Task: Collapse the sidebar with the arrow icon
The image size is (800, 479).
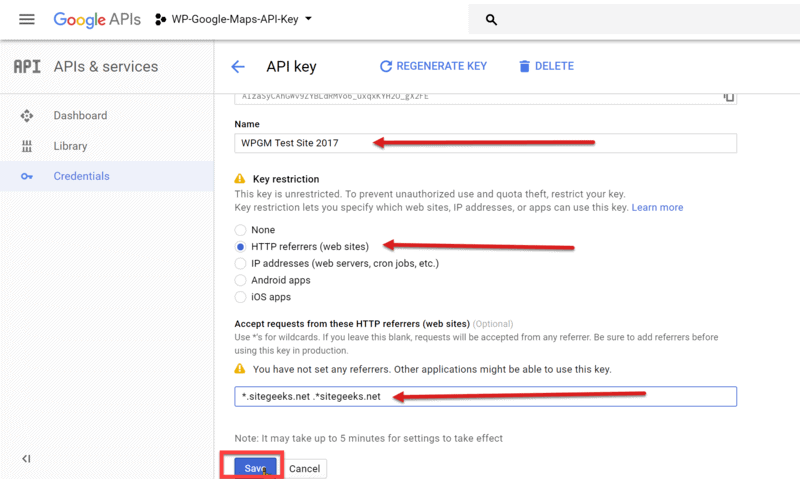Action: point(27,459)
